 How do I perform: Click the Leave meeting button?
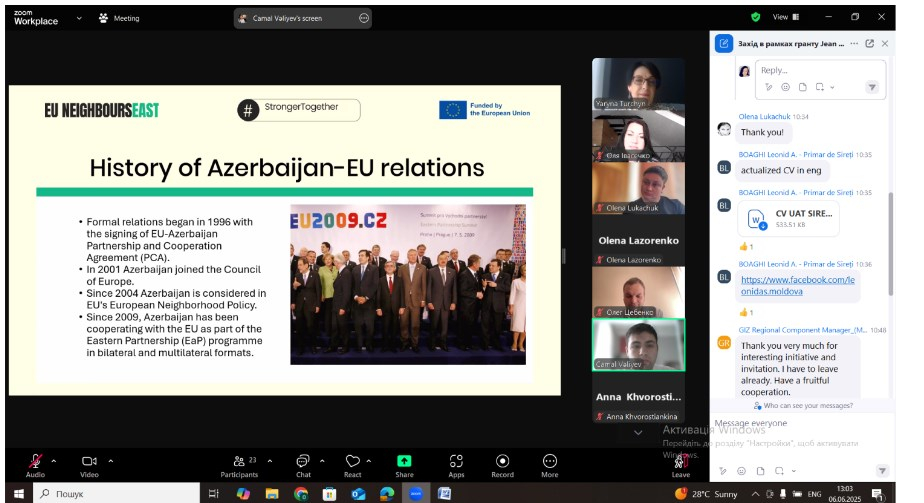click(680, 464)
